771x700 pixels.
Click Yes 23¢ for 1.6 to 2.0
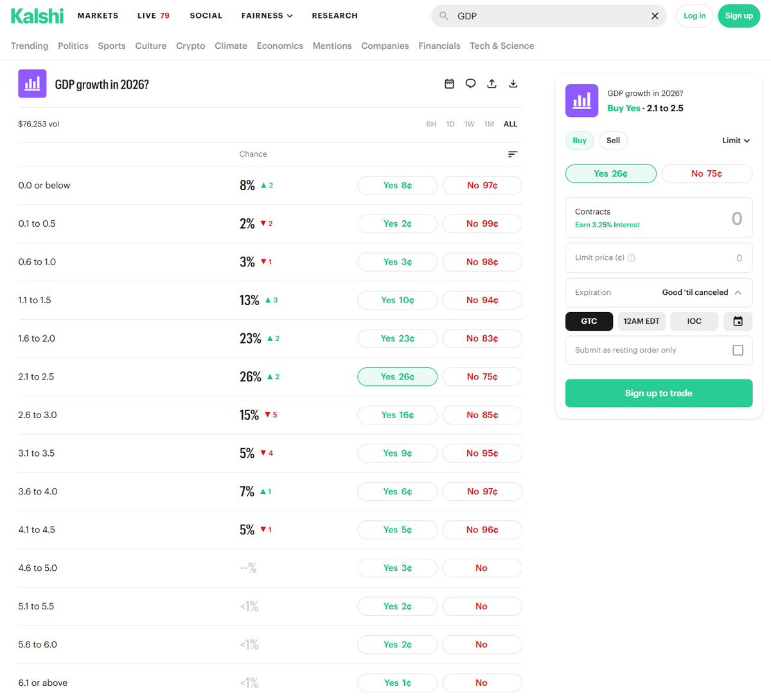397,338
